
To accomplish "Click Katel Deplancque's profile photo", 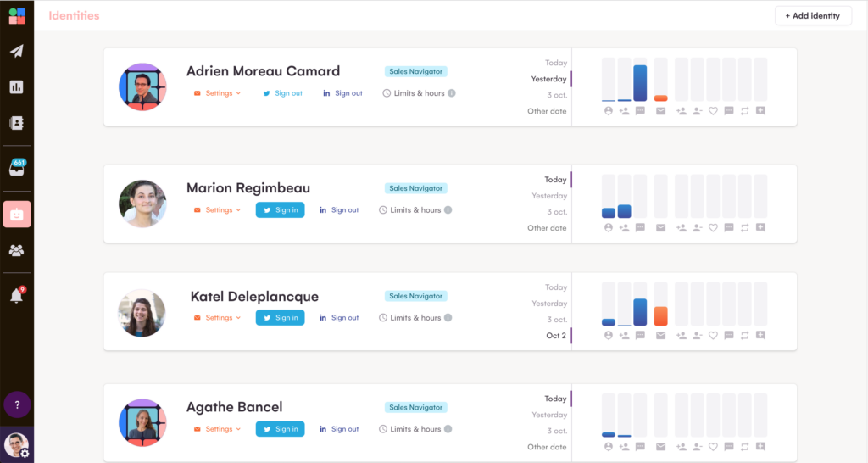I will (x=142, y=312).
